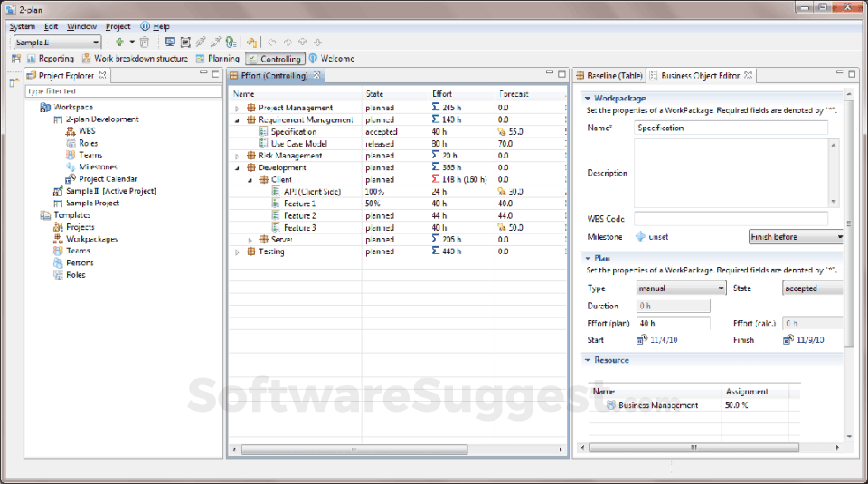The width and height of the screenshot is (868, 484).
Task: Close the Project Explorer tab
Action: point(102,75)
